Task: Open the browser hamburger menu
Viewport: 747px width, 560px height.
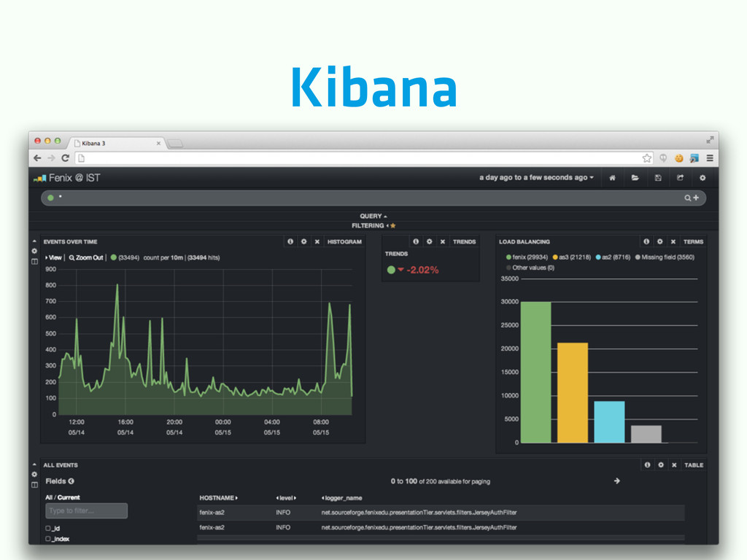Action: click(x=710, y=158)
